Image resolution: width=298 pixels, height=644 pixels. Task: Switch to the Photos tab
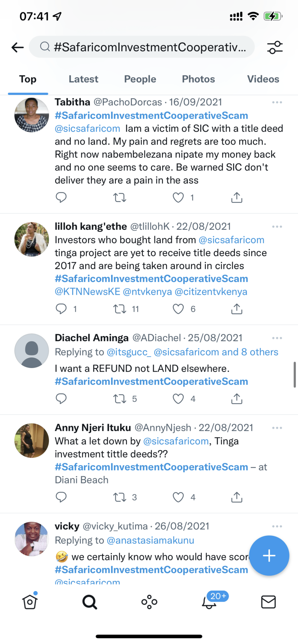(198, 79)
